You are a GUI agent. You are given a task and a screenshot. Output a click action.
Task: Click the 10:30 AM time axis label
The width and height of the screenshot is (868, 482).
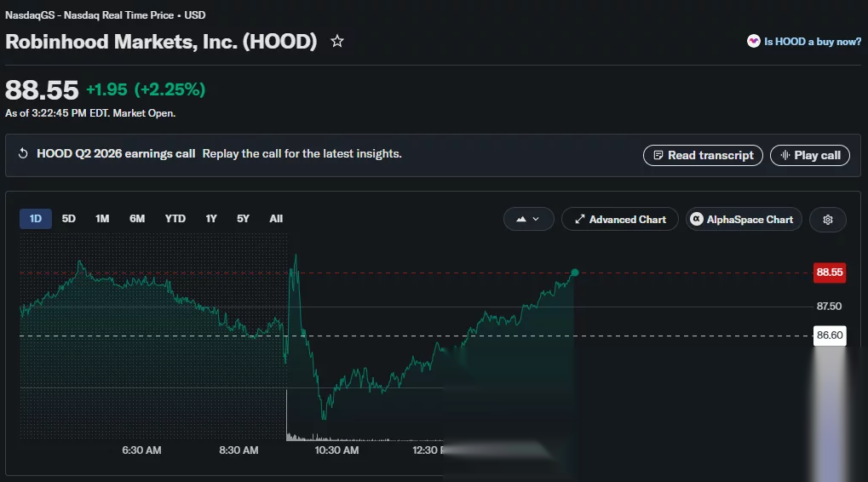click(x=336, y=450)
